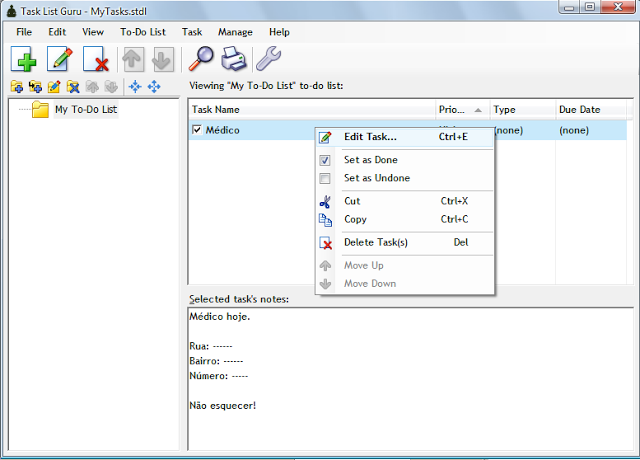The image size is (640, 460).
Task: Minimize the Task List Guru window
Action: coord(569,7)
